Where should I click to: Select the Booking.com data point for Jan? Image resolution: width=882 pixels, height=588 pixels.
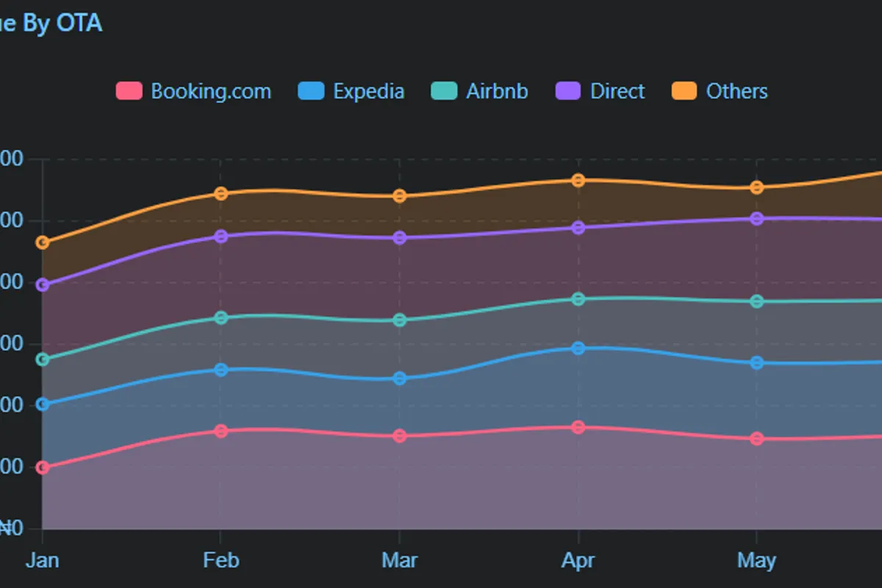[x=43, y=467]
